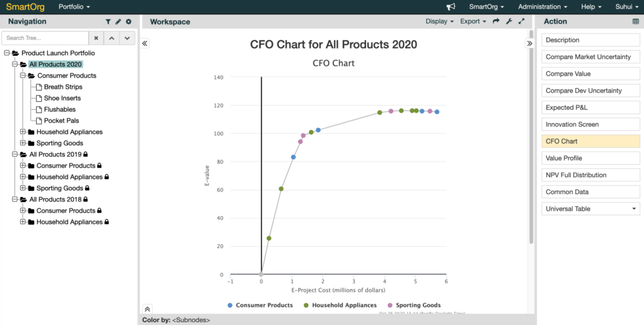Image resolution: width=644 pixels, height=325 pixels.
Task: Click the pencil edit icon in Navigation
Action: [118, 22]
